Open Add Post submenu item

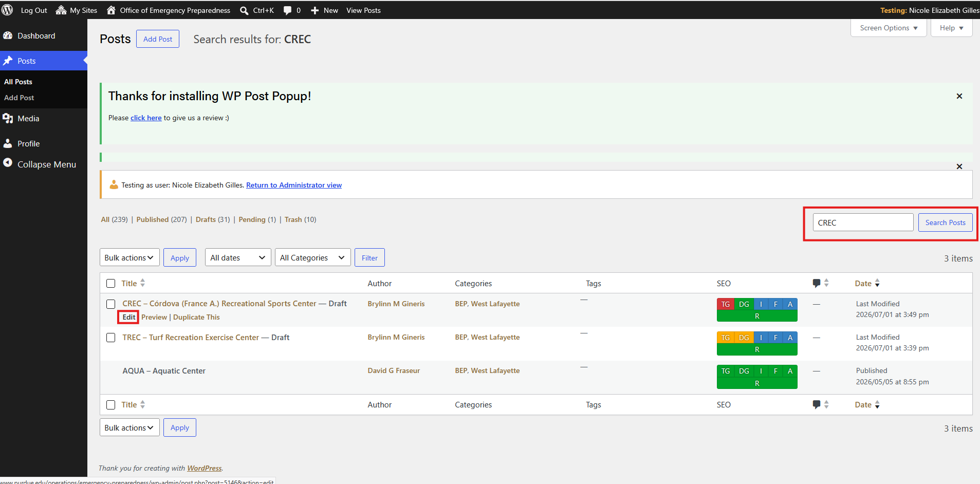coord(19,98)
